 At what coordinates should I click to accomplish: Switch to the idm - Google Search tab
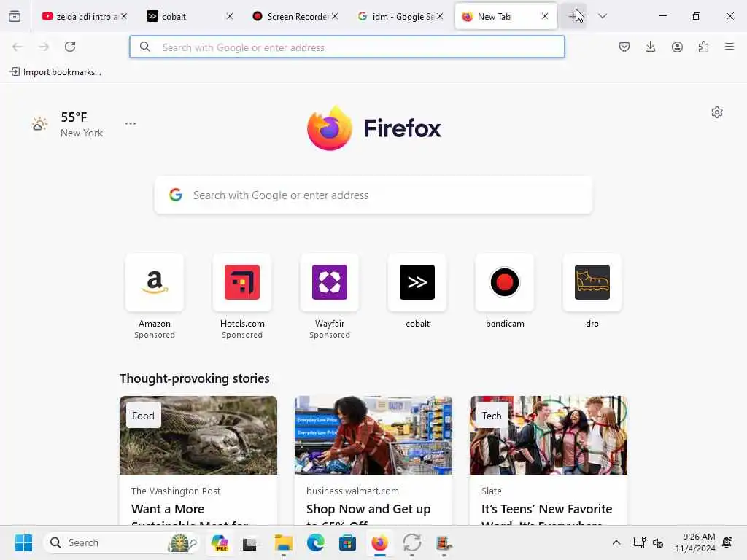point(395,16)
